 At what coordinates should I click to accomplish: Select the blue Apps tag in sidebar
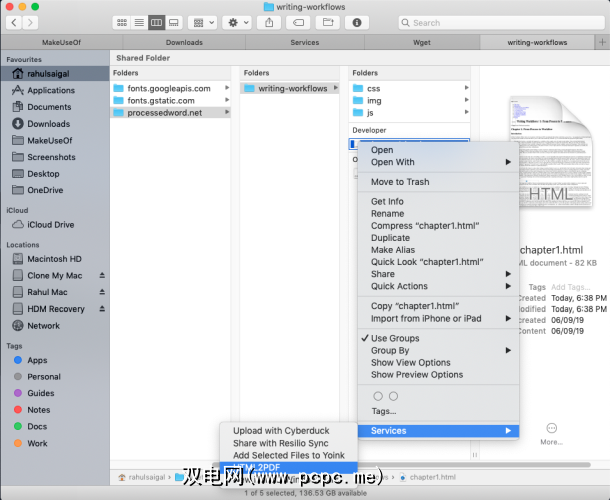pos(37,360)
